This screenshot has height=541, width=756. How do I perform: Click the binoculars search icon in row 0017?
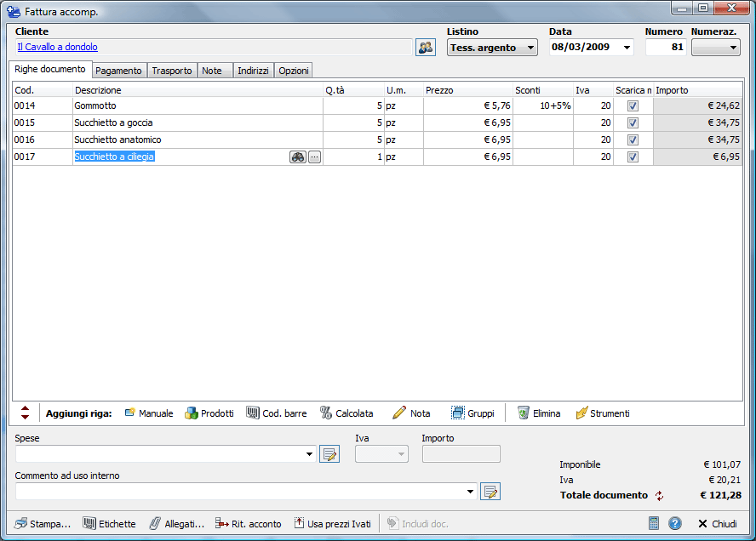tap(297, 157)
